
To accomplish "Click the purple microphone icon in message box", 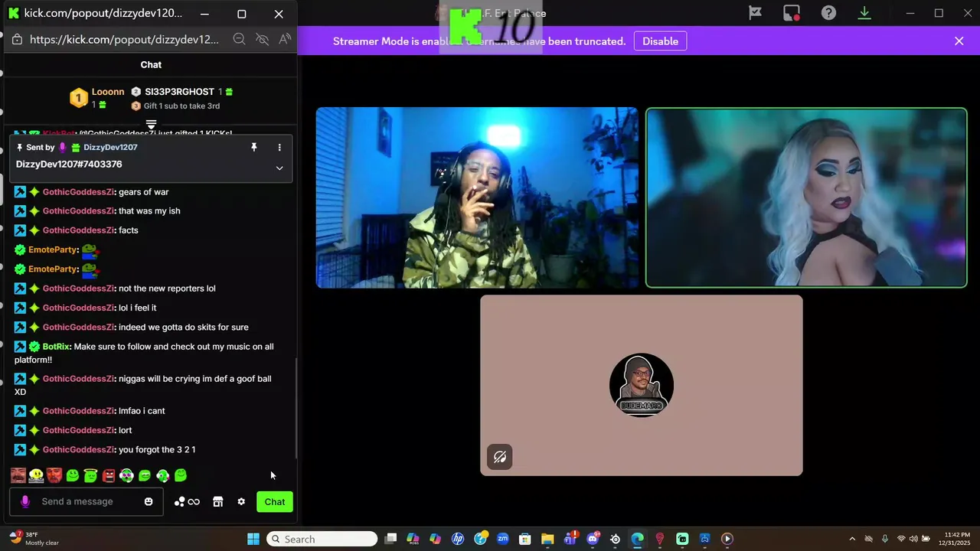I will (25, 501).
